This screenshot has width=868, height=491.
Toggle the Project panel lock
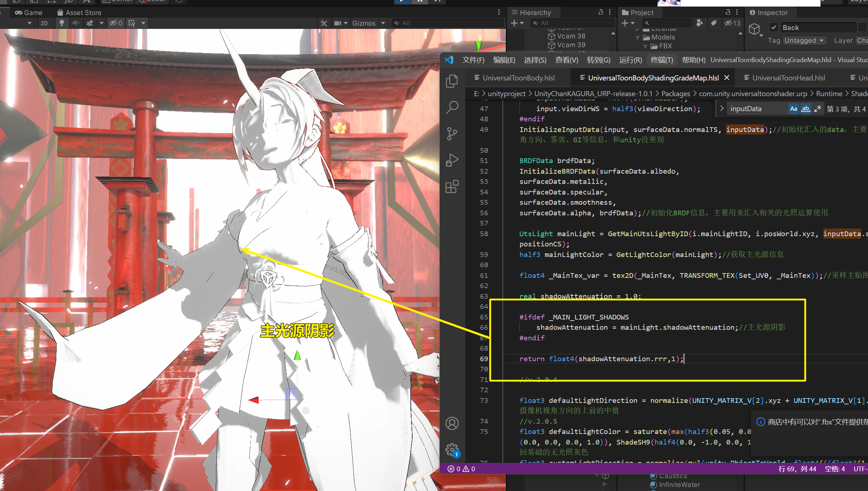click(728, 12)
